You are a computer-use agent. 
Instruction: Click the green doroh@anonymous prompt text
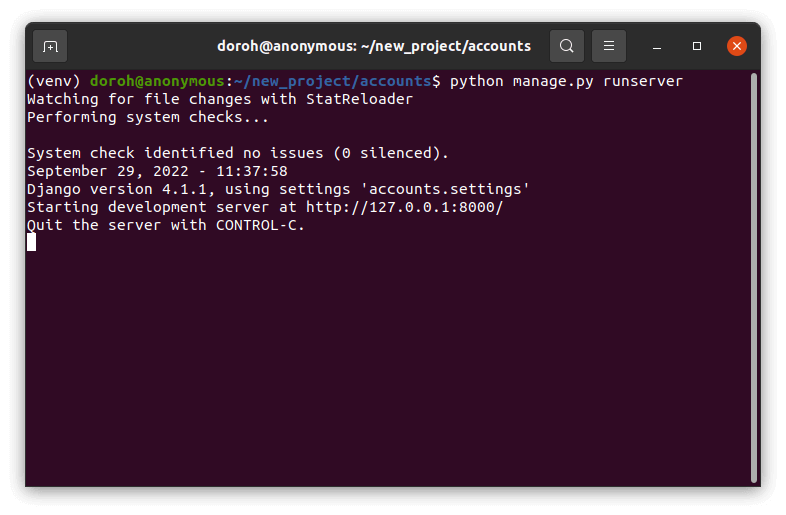157,81
